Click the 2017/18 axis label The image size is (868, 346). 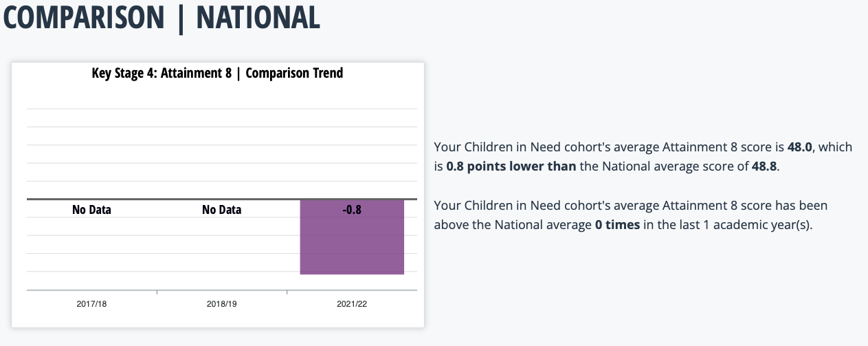pyautogui.click(x=91, y=303)
